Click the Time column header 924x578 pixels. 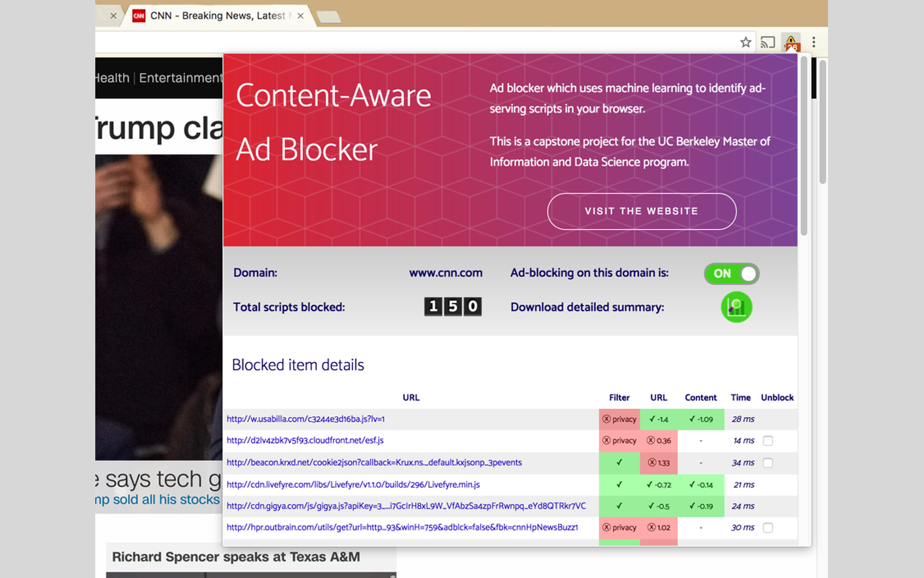coord(741,397)
